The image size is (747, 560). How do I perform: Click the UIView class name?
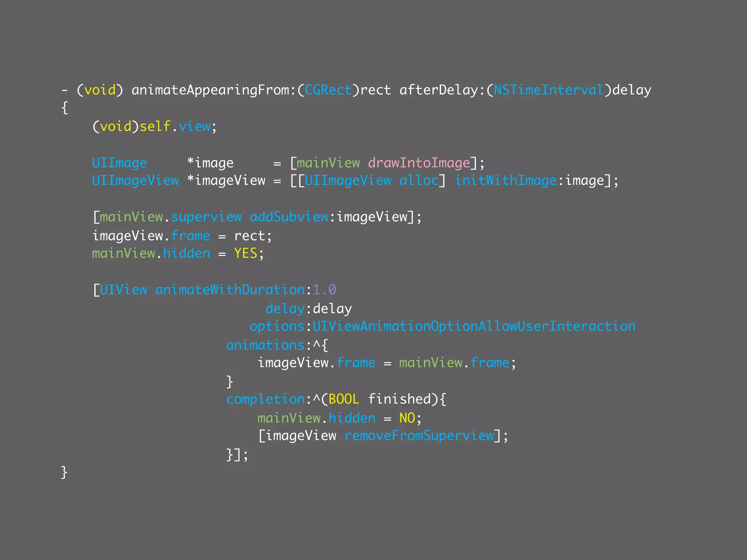pos(123,289)
